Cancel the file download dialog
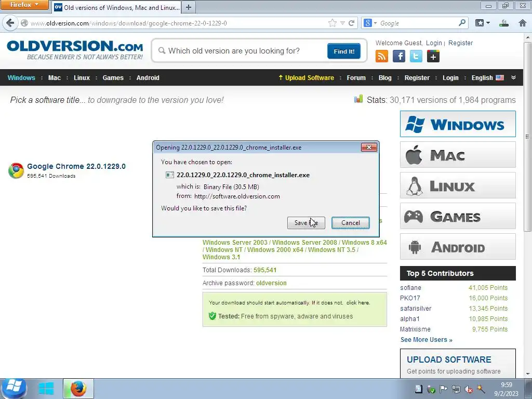The height and width of the screenshot is (399, 532). click(351, 223)
